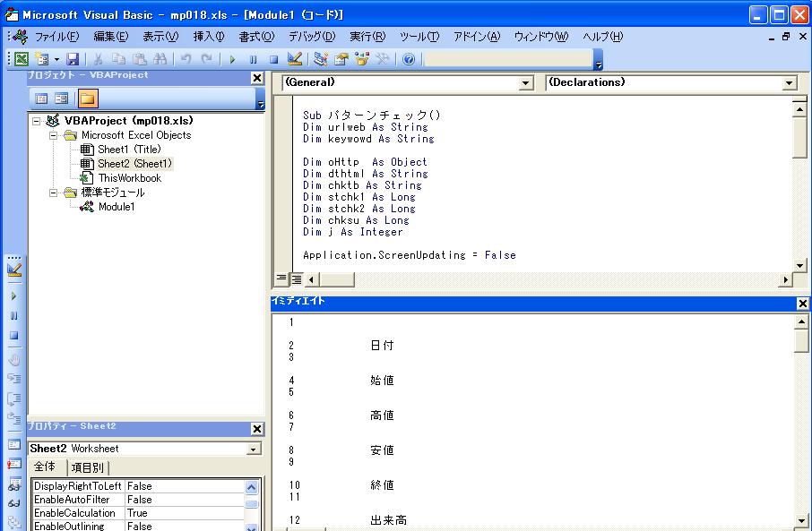The image size is (812, 531).
Task: Open Project Explorer toolbar icon
Action: pos(321,59)
